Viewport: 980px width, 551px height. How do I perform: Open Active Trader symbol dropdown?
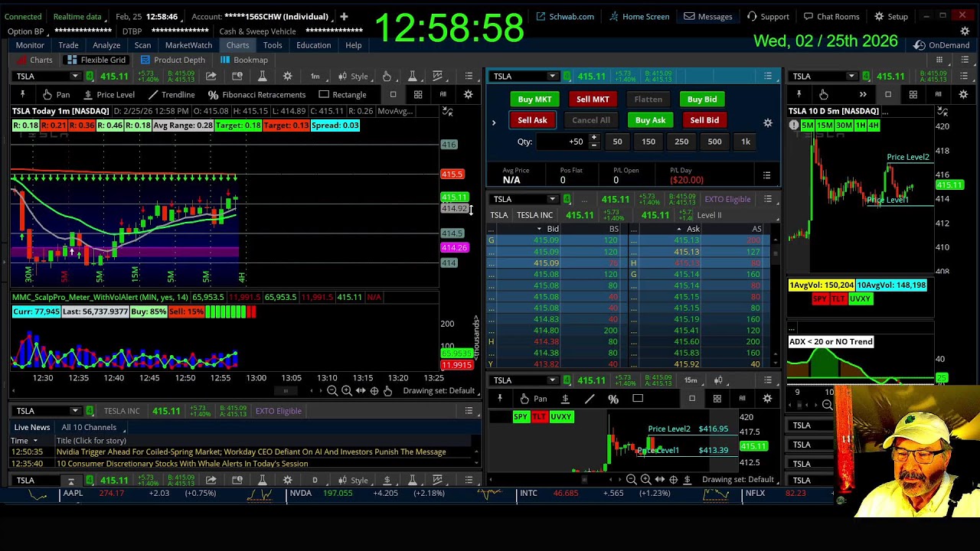pos(552,77)
